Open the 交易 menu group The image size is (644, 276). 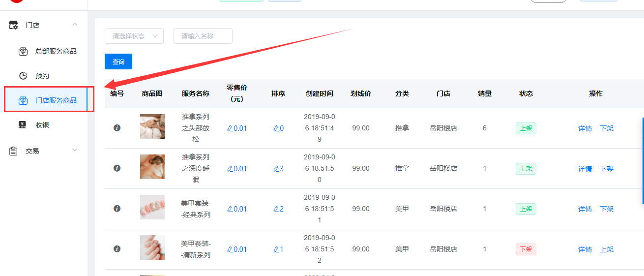click(x=44, y=151)
